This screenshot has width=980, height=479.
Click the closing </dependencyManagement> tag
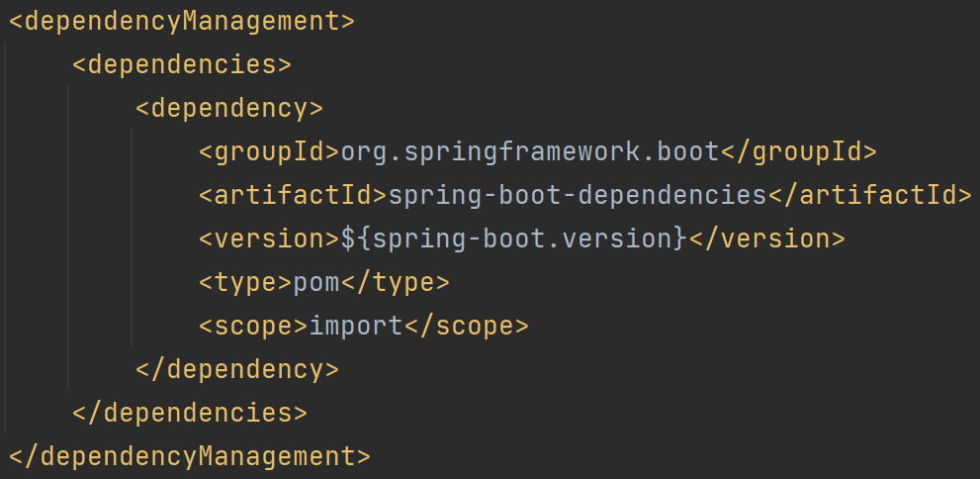190,456
